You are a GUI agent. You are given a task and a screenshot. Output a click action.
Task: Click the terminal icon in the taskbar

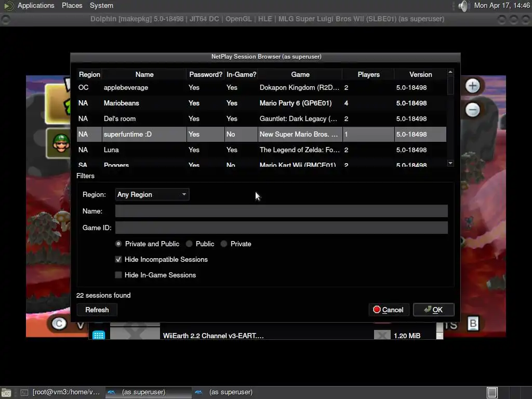point(24,393)
